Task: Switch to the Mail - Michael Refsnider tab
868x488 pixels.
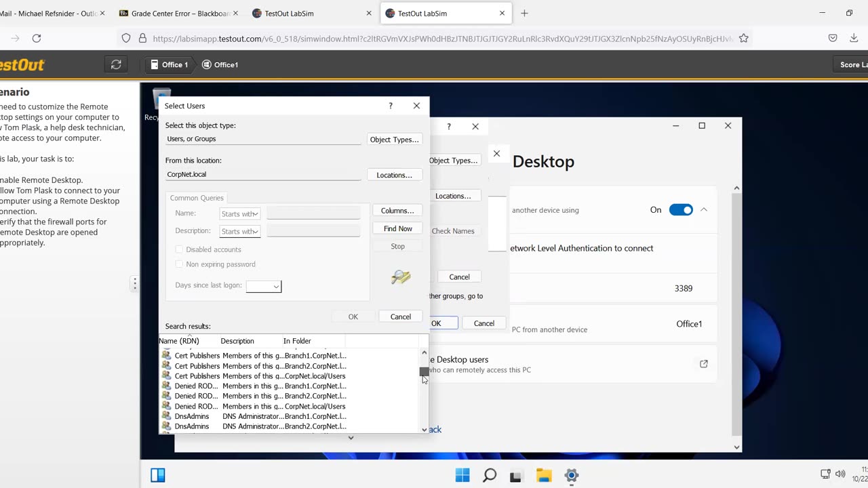Action: point(48,13)
